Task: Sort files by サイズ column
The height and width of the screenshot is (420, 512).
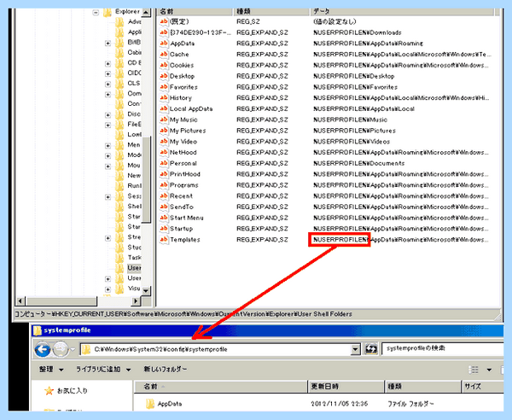Action: [483, 387]
